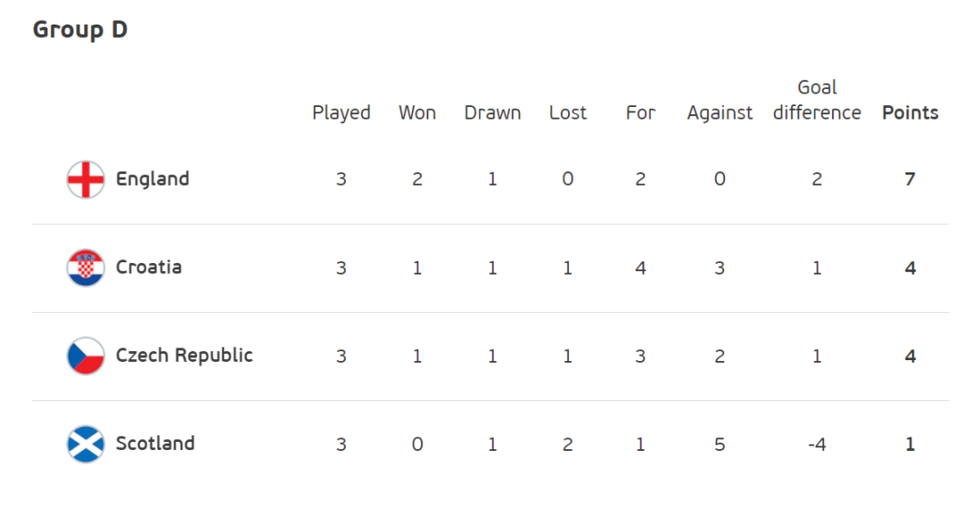The image size is (980, 508).
Task: Click the Against column header
Action: (720, 113)
